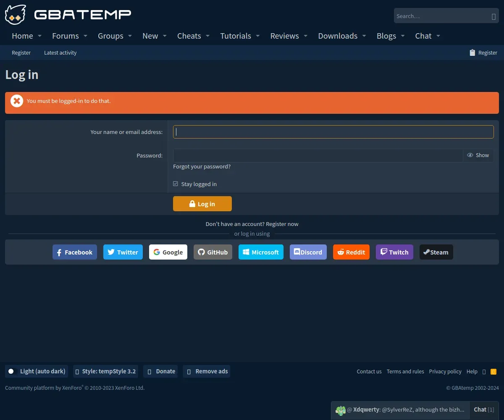This screenshot has height=420, width=504.
Task: Open the Remove ads footer button
Action: click(x=206, y=371)
